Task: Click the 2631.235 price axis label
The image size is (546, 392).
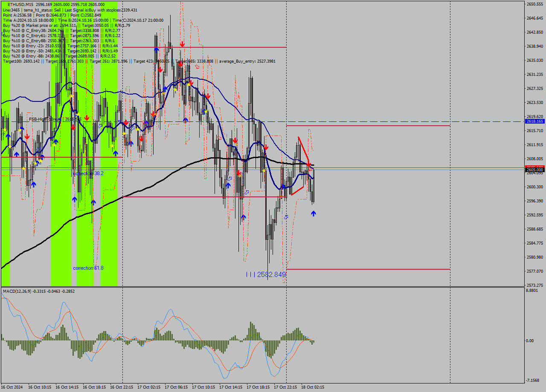Action: pyautogui.click(x=535, y=74)
